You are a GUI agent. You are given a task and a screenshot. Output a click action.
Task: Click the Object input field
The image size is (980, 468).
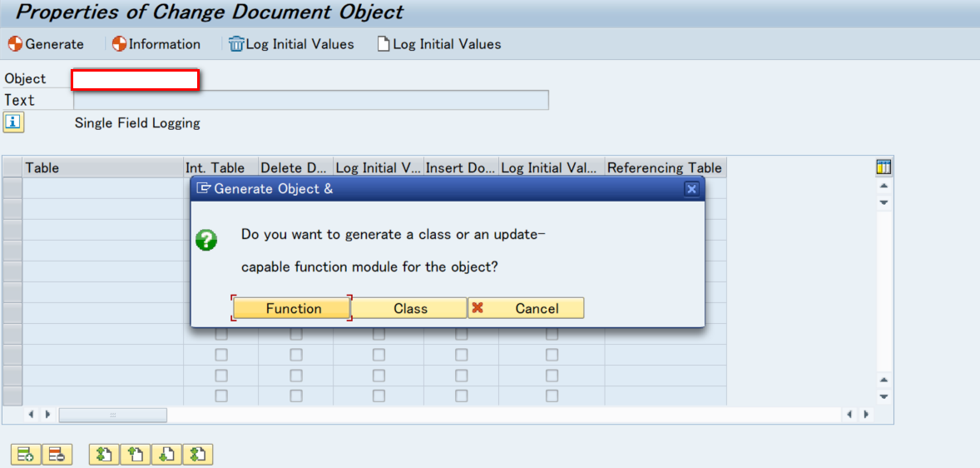click(x=136, y=80)
